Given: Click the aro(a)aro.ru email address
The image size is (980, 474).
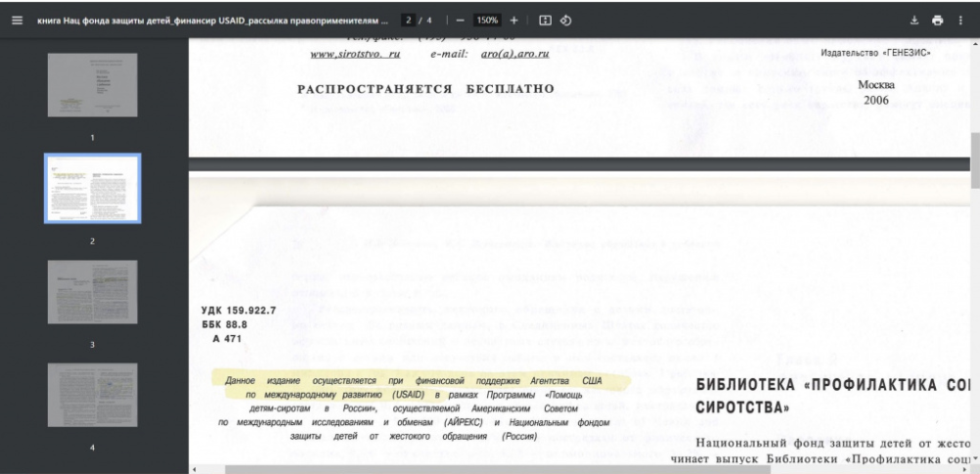Looking at the screenshot, I should pyautogui.click(x=515, y=54).
